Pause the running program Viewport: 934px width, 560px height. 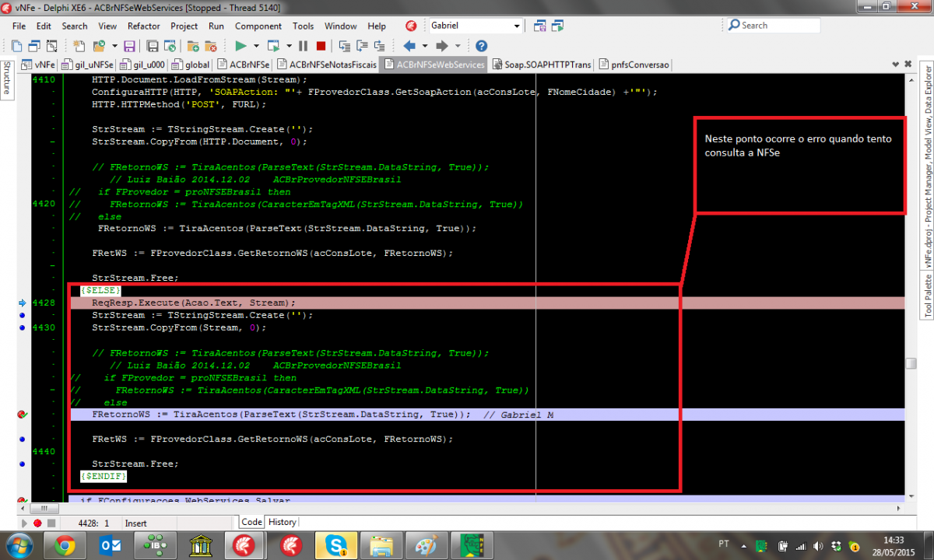click(304, 46)
